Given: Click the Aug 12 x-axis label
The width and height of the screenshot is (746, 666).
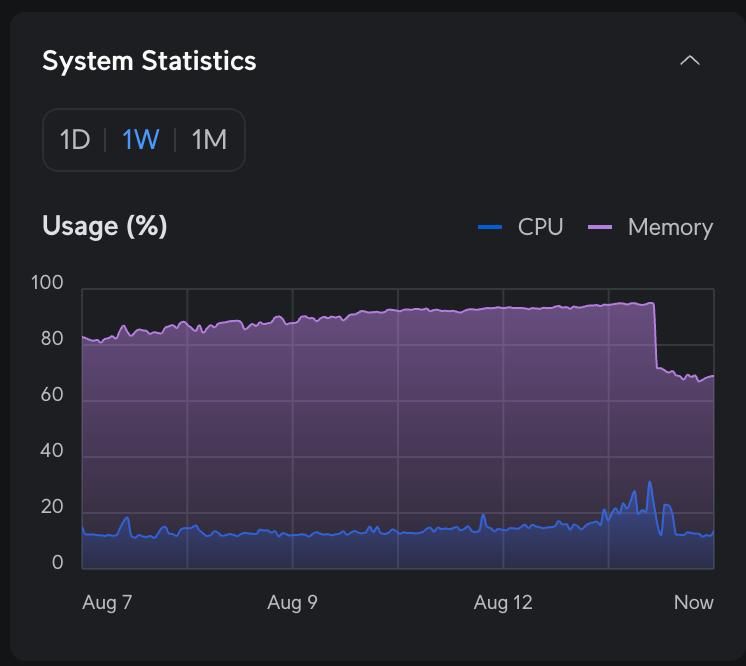Looking at the screenshot, I should [503, 602].
